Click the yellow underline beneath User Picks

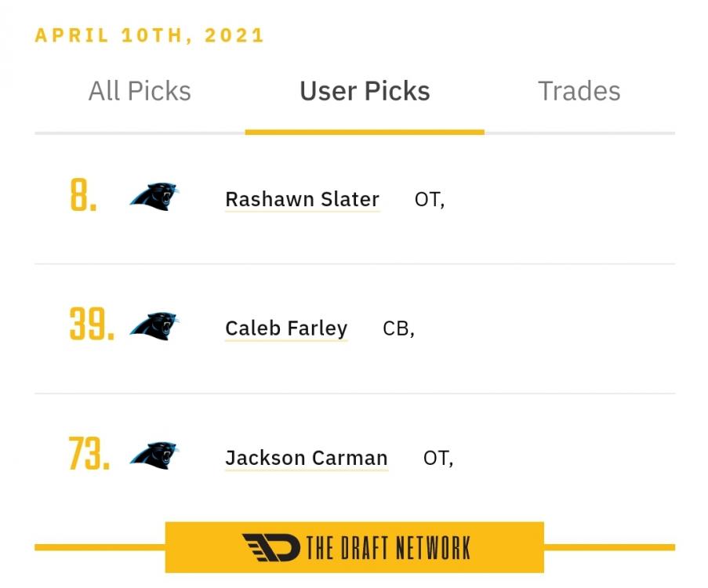tap(365, 132)
